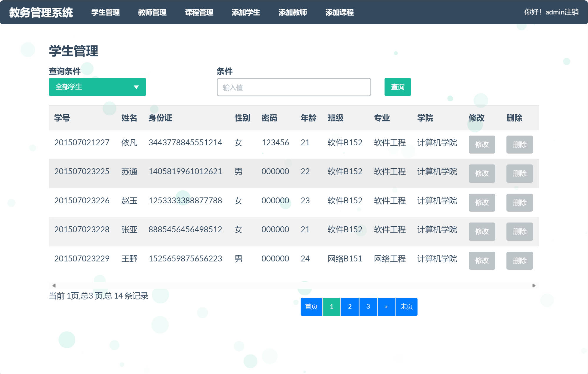Click the dropdown arrow on the student filter
The image size is (588, 374).
click(x=136, y=87)
